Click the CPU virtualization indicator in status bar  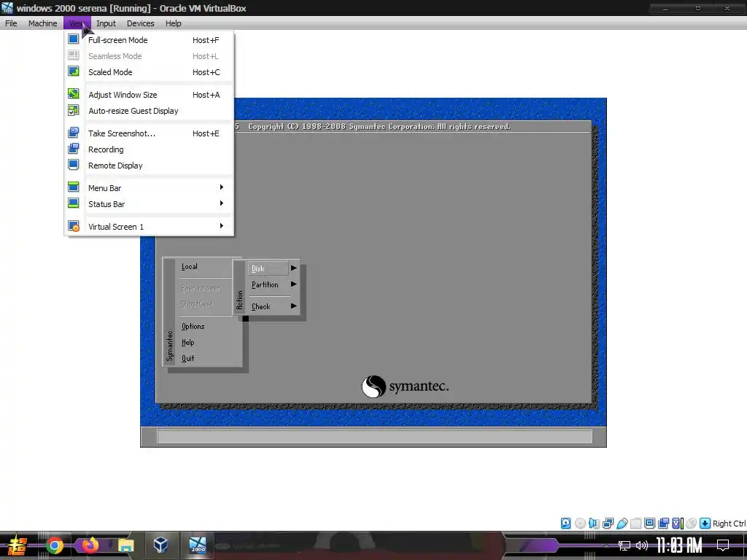pyautogui.click(x=678, y=524)
